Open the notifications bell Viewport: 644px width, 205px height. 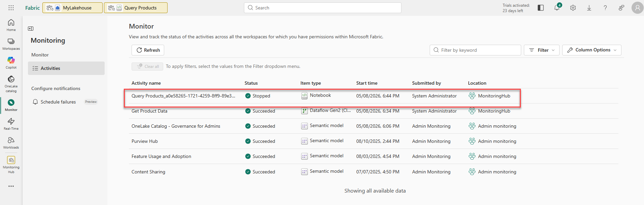557,8
